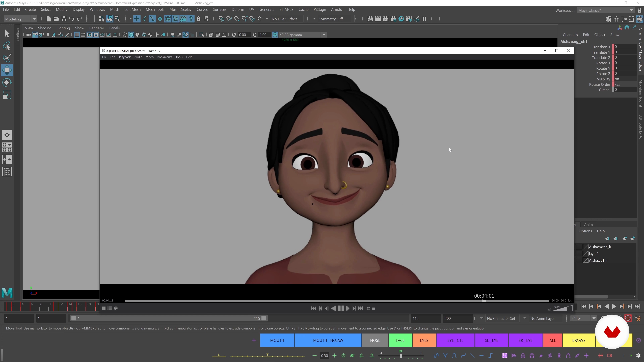Screen dimensions: 644x362
Task: Click the FACE selection set button
Action: click(x=400, y=340)
